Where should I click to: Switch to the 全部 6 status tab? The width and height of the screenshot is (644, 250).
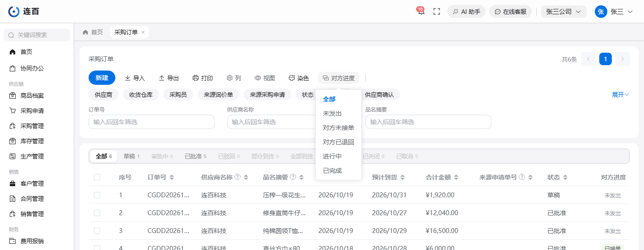[104, 156]
